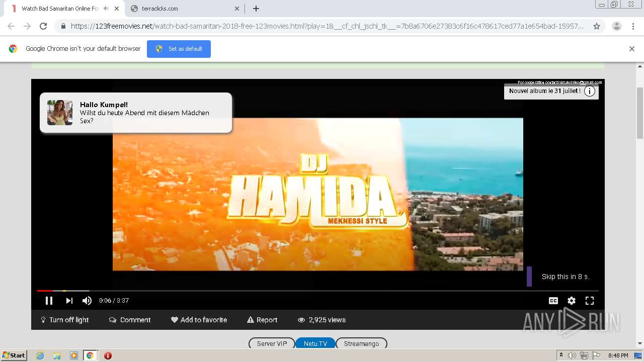
Task: Mute the video player volume
Action: click(x=87, y=301)
